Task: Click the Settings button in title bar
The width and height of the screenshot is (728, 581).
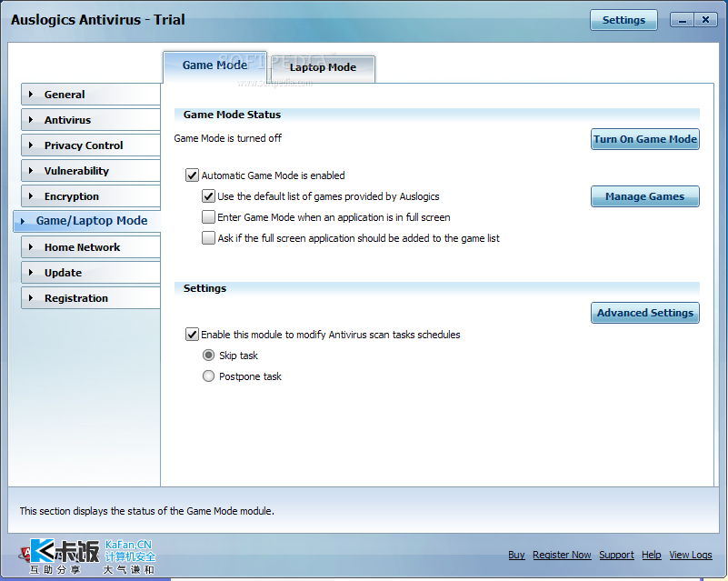Action: coord(623,20)
